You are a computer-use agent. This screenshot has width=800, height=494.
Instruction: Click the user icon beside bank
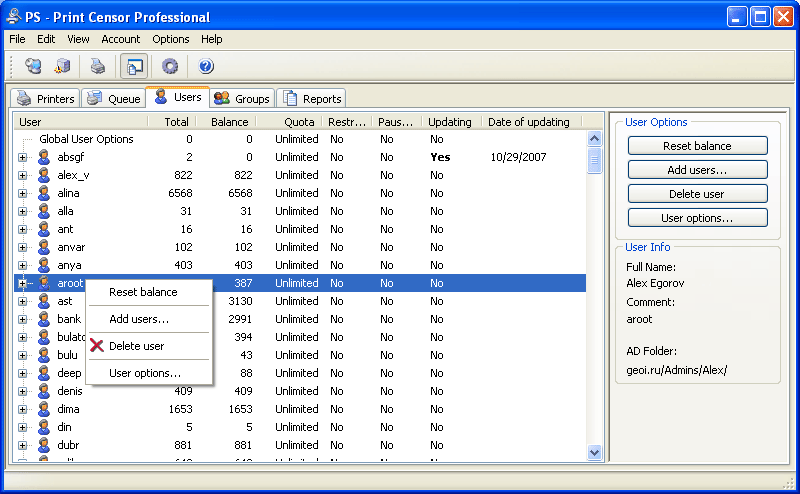pyautogui.click(x=44, y=319)
